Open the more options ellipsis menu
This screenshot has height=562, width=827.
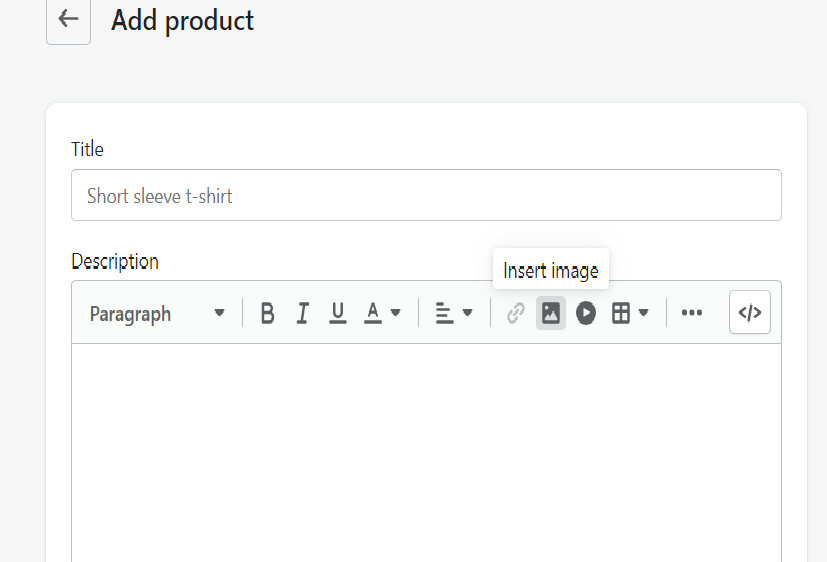tap(692, 314)
